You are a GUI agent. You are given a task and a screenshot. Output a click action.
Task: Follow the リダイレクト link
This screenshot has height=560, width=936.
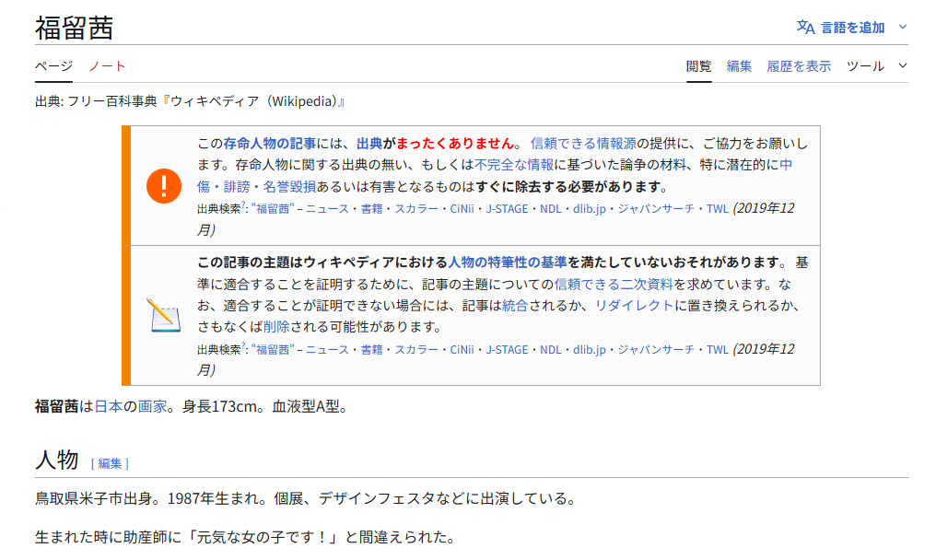[x=634, y=306]
